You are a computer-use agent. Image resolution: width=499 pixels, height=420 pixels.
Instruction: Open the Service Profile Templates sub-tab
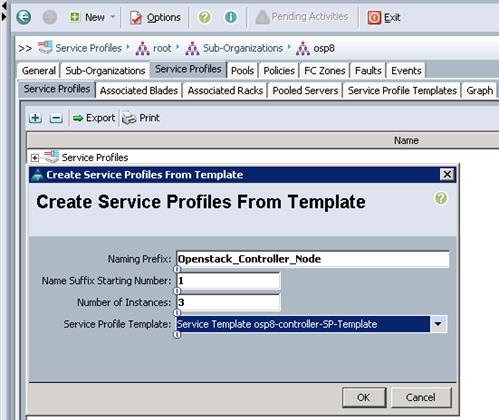click(402, 90)
